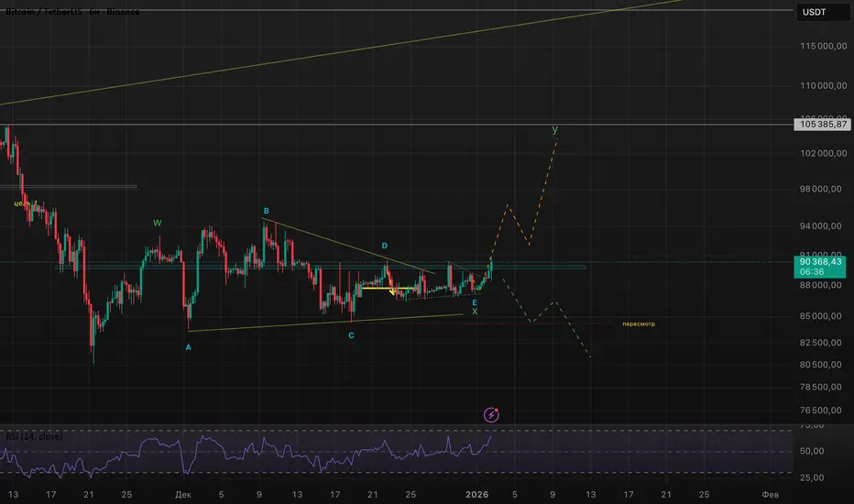Select the wave label D
854x504 pixels.
coord(385,246)
